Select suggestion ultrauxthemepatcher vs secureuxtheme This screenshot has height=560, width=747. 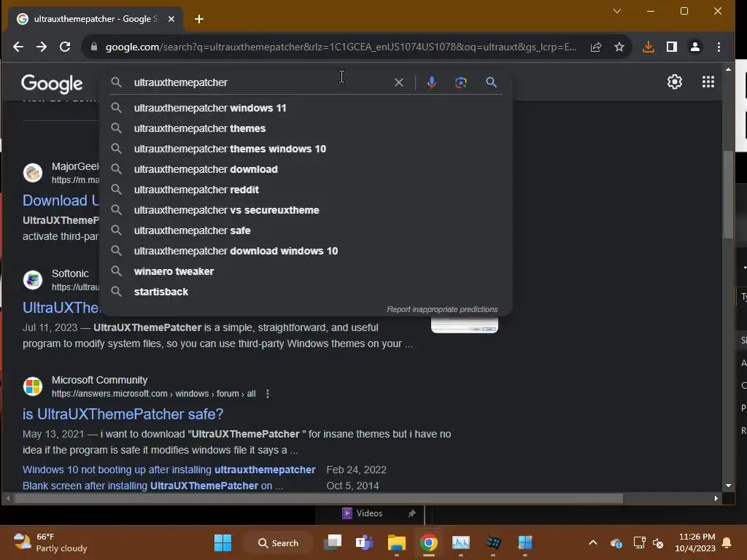[306, 210]
